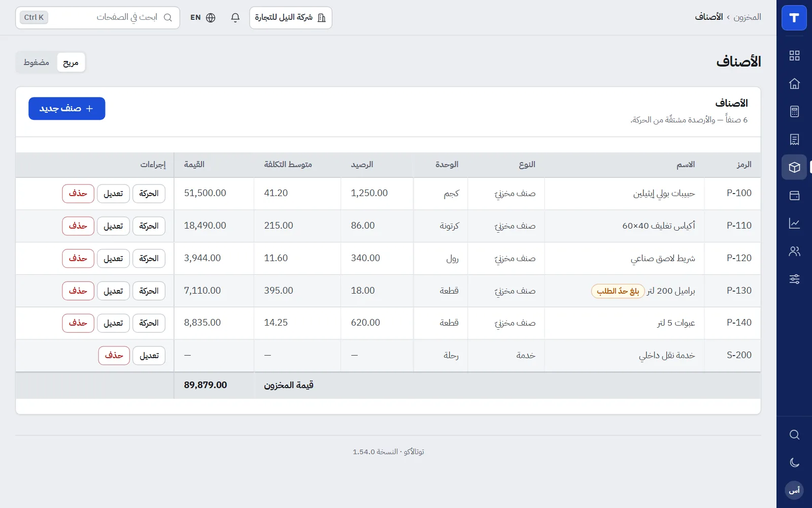Open the calculator icon in sidebar

(x=794, y=112)
